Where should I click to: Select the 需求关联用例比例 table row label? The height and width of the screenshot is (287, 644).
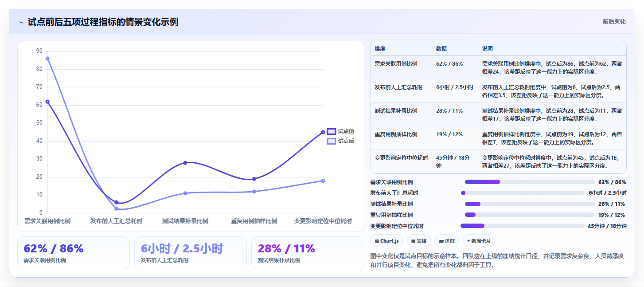coord(396,64)
